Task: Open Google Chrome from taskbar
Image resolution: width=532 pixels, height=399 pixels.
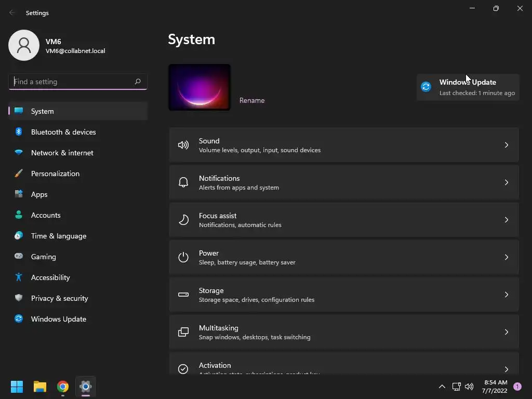Action: point(63,387)
